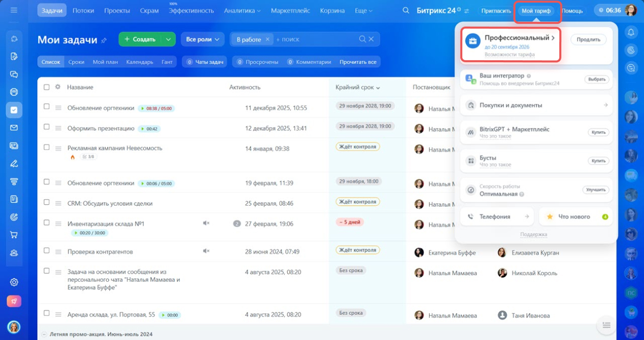Select checkbox for Проверка контрагентов task
This screenshot has width=644, height=340.
coord(46,251)
